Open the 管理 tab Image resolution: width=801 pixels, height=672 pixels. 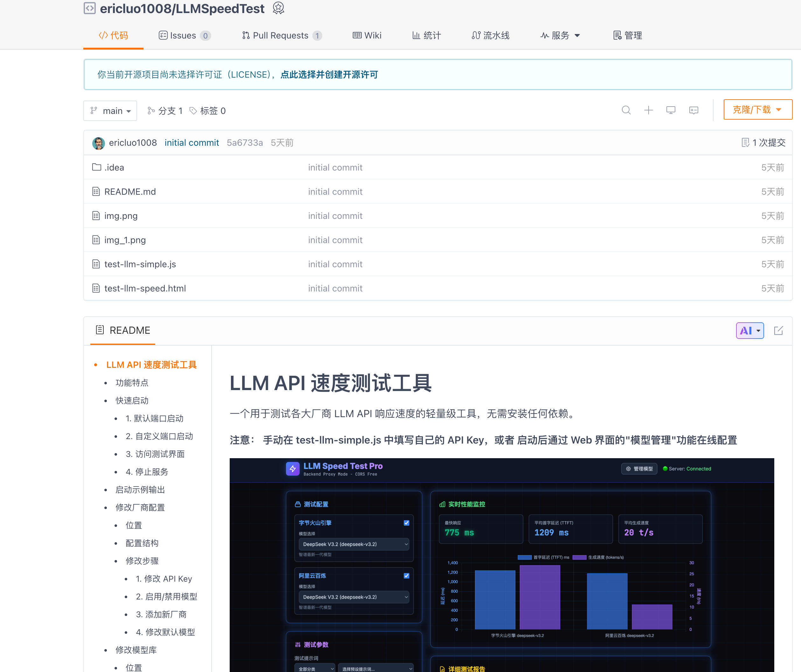628,36
